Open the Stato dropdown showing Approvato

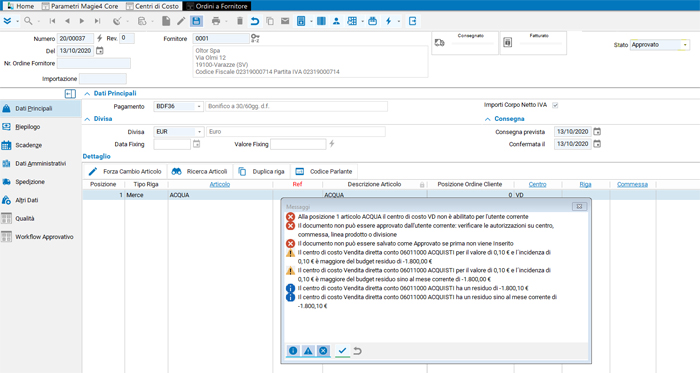tap(685, 45)
